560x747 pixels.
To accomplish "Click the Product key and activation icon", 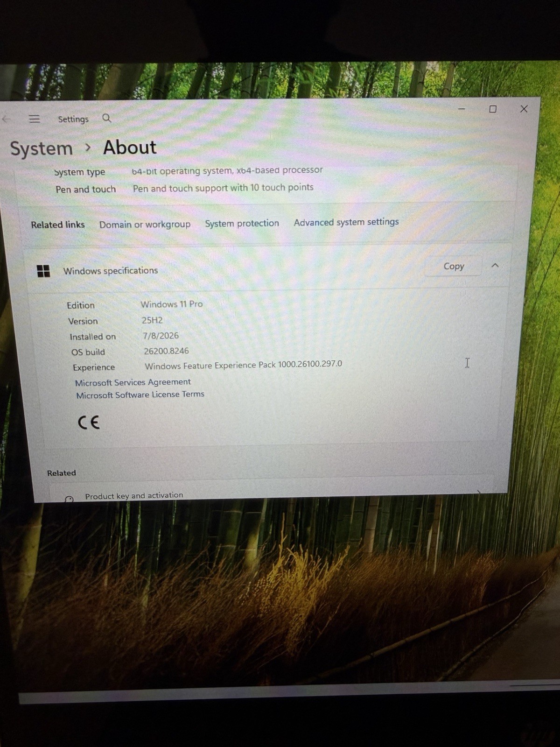I will coord(69,499).
